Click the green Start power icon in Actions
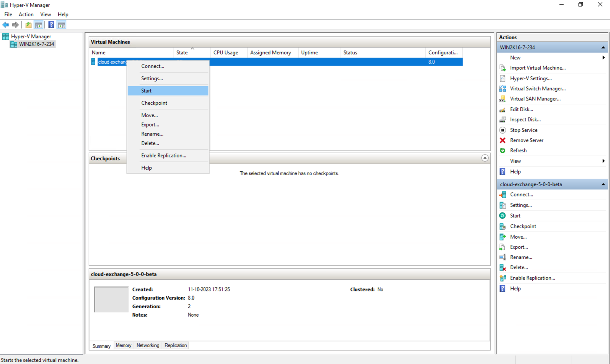610x364 pixels. click(x=503, y=215)
